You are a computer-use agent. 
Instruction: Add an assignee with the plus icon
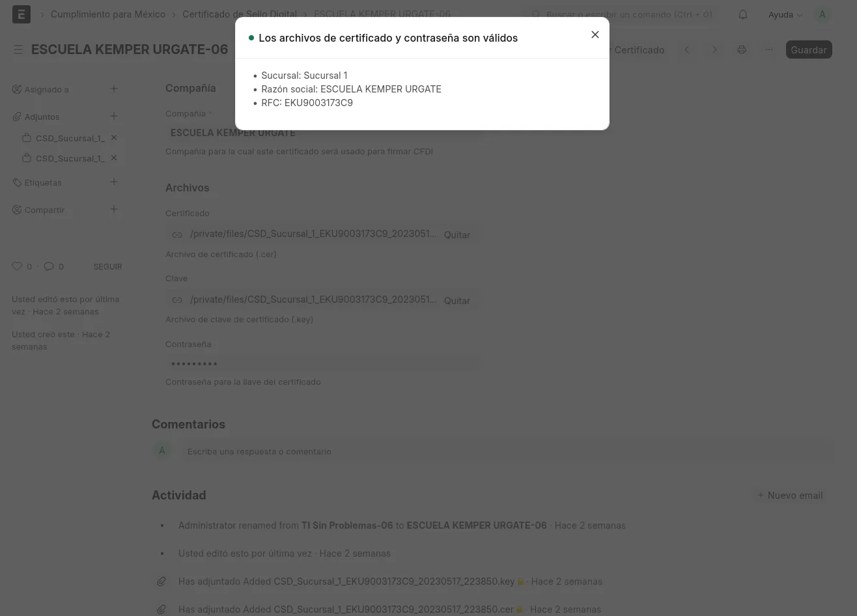114,89
